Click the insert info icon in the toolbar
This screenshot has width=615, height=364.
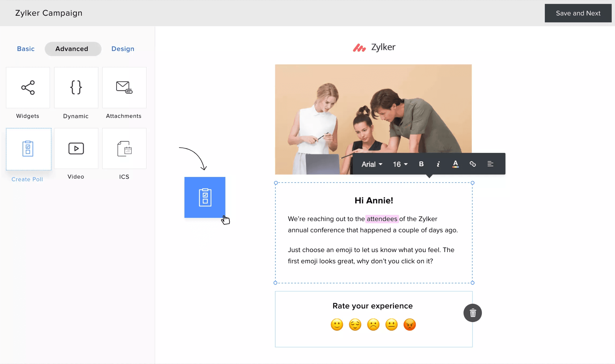[438, 164]
